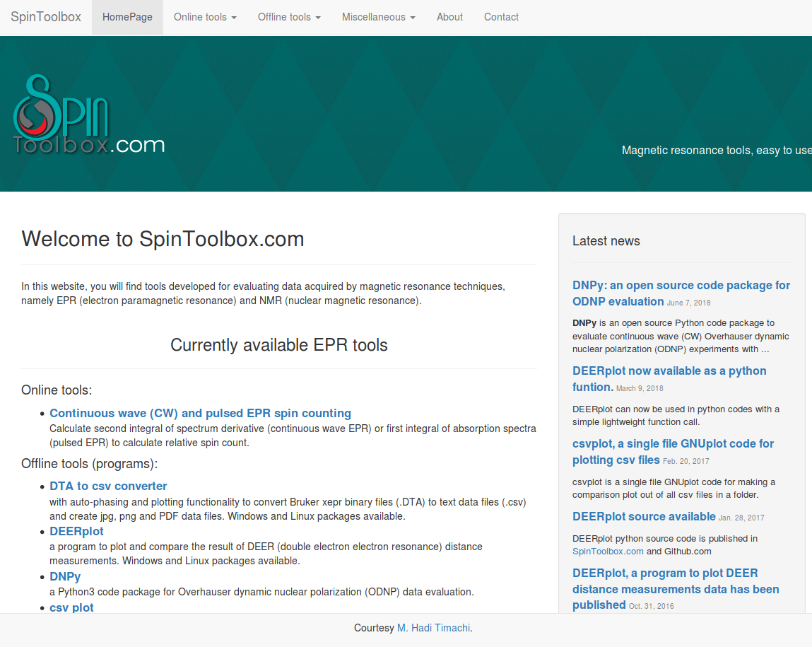Click the Offline tools (programs): section label
This screenshot has width=812, height=647.
pos(90,464)
